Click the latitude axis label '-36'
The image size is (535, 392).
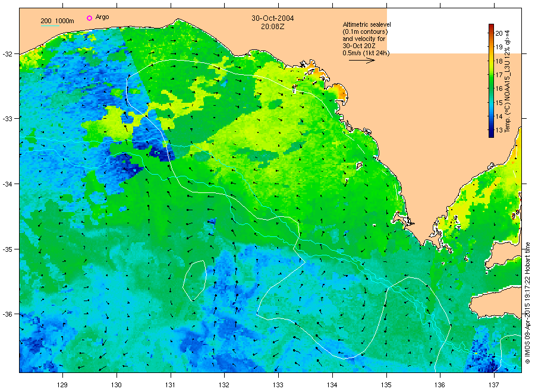[7, 314]
